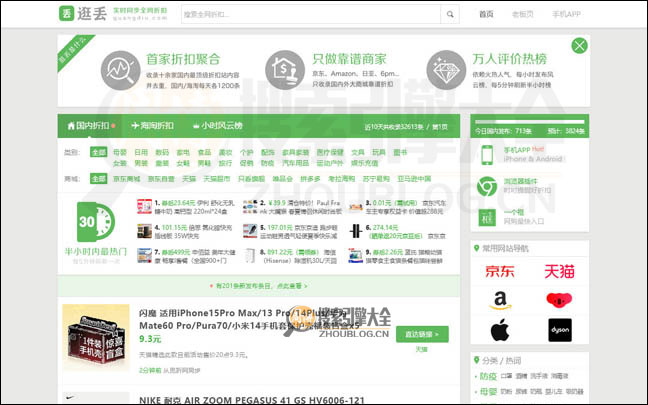The height and width of the screenshot is (405, 648).
Task: Click the 浏览器插件 text link
Action: click(520, 181)
